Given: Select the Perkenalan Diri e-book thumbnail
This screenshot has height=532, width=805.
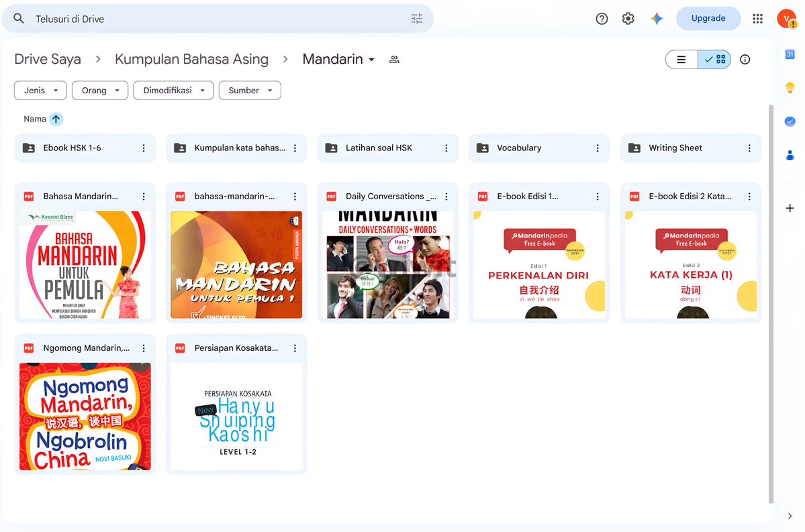Looking at the screenshot, I should [x=539, y=265].
